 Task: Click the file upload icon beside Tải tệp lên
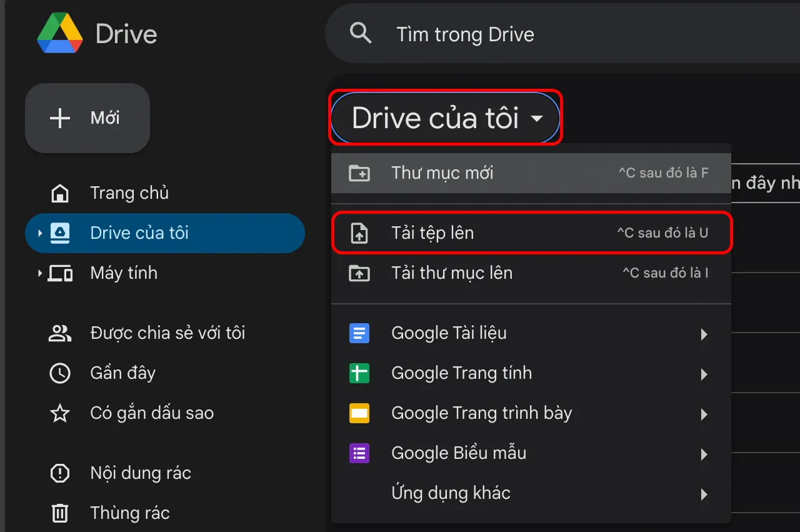[359, 233]
